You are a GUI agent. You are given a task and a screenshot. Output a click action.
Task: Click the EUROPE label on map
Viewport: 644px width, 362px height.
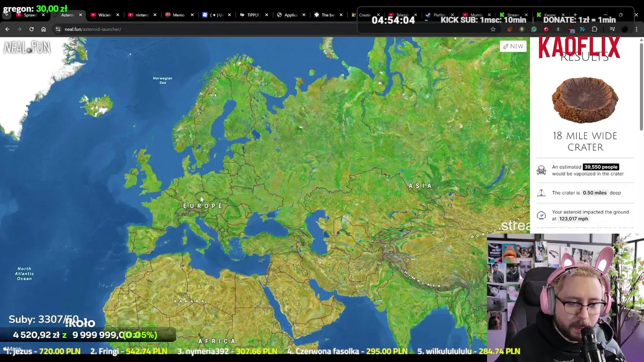203,206
